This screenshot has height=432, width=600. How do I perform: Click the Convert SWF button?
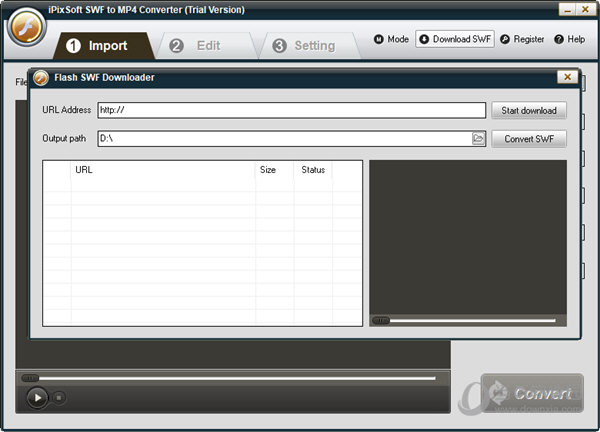[529, 139]
